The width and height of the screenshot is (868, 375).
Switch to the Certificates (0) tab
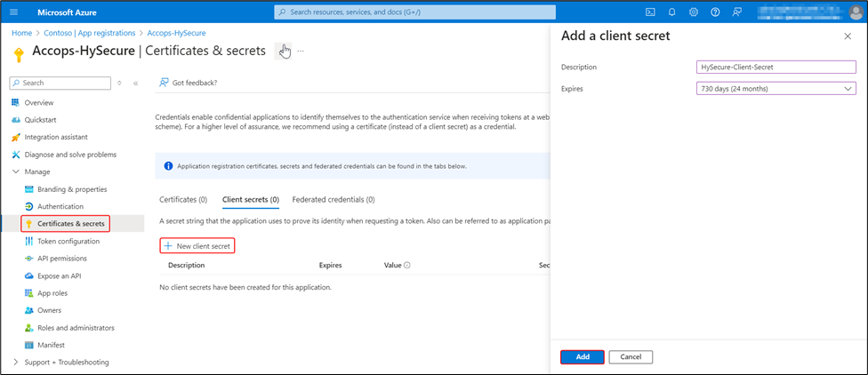point(182,200)
